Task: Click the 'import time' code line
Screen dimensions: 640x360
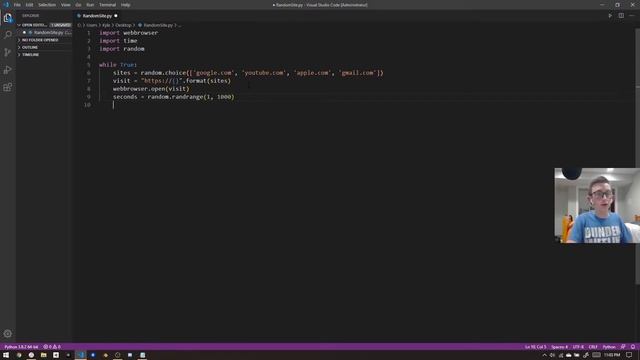Action: pyautogui.click(x=118, y=41)
